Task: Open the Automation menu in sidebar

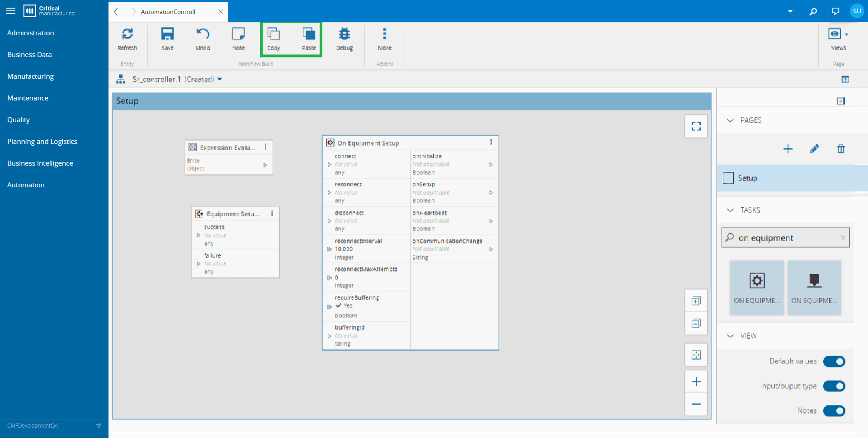Action: 26,185
